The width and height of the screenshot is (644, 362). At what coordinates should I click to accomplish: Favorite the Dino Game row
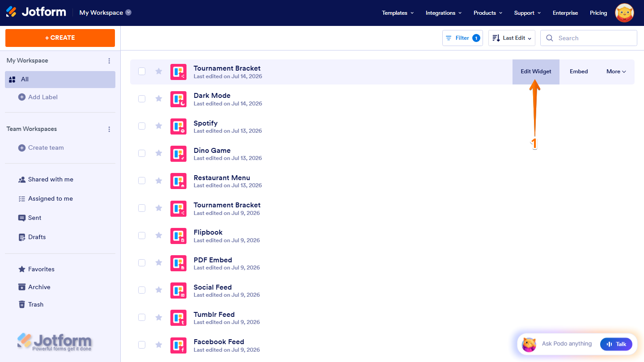click(159, 153)
